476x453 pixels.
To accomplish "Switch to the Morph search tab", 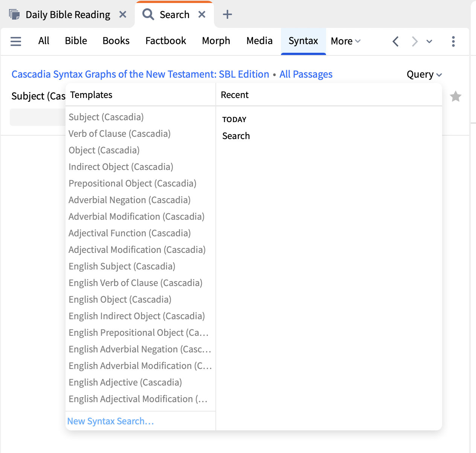I will click(216, 41).
